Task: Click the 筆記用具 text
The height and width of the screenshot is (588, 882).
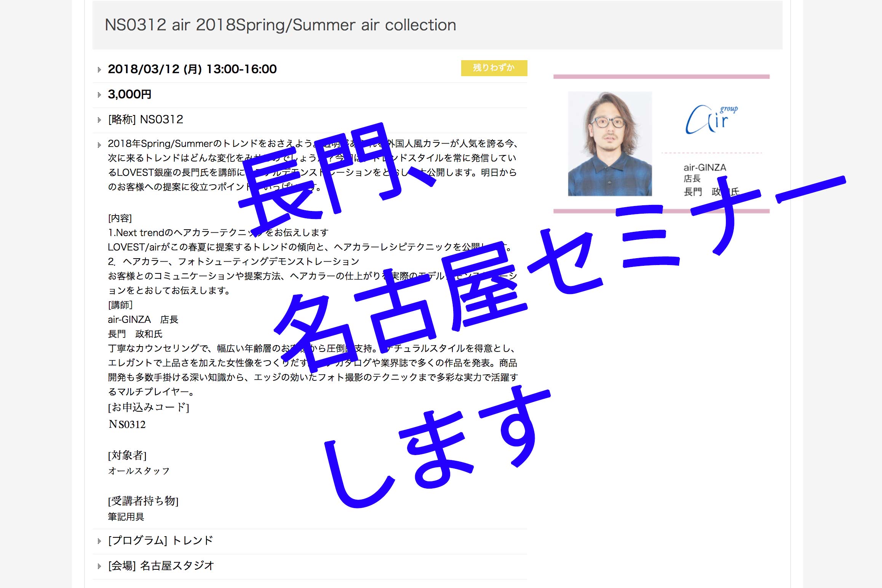Action: (x=126, y=517)
